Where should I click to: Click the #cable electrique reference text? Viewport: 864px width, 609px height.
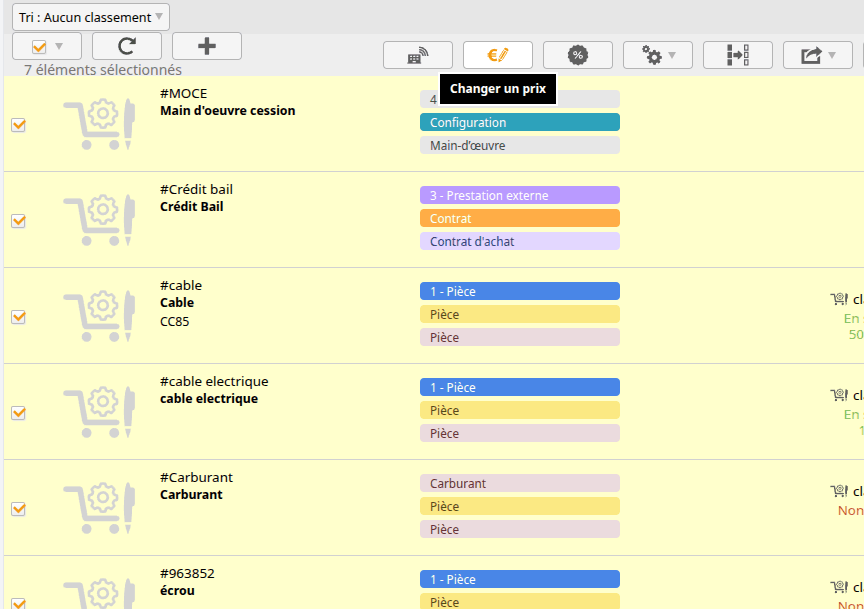coord(214,381)
